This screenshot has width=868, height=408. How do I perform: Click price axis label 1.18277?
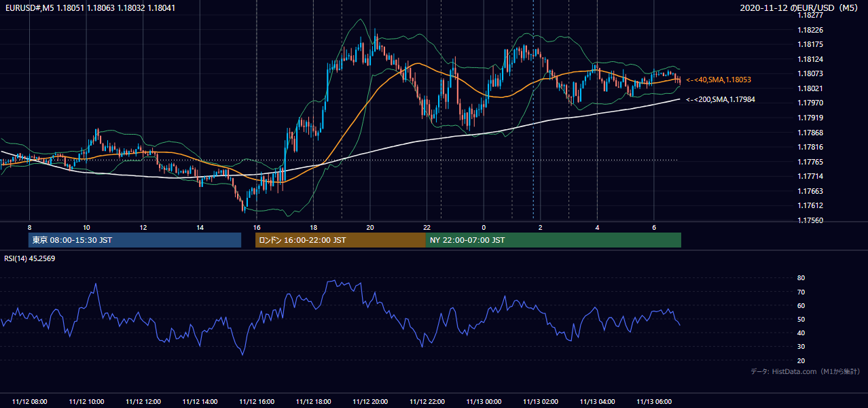811,15
